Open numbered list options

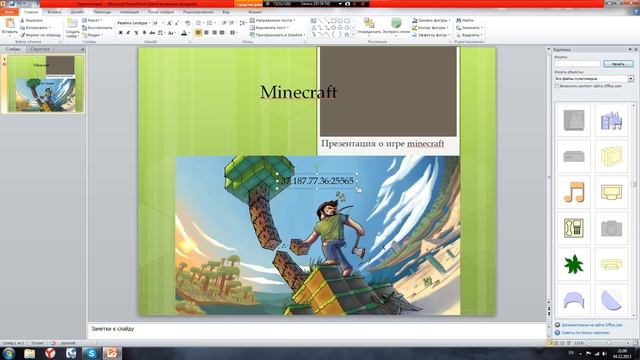click(211, 23)
